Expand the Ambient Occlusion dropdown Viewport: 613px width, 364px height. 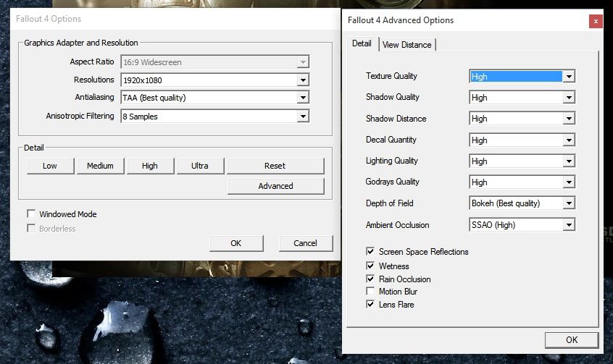pyautogui.click(x=522, y=224)
